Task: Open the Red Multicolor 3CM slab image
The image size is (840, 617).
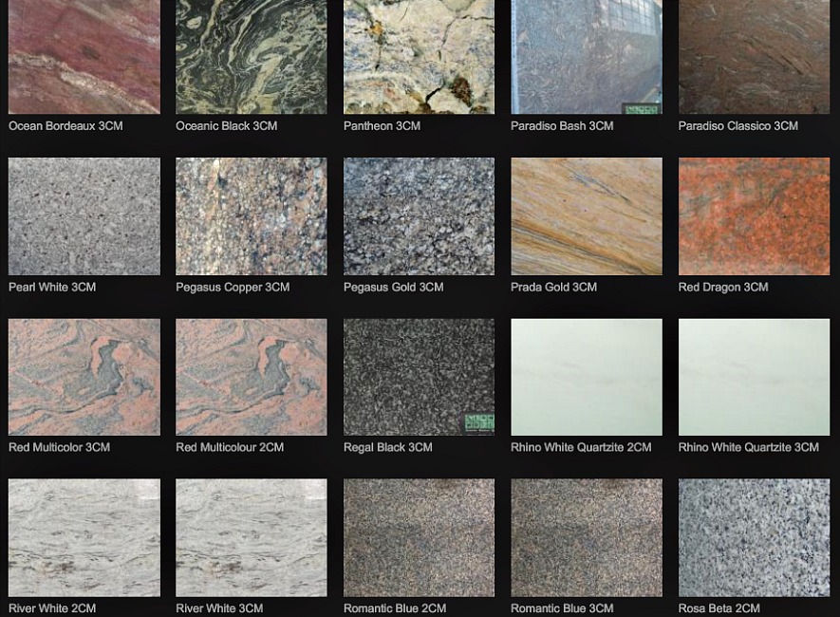Action: tap(84, 377)
